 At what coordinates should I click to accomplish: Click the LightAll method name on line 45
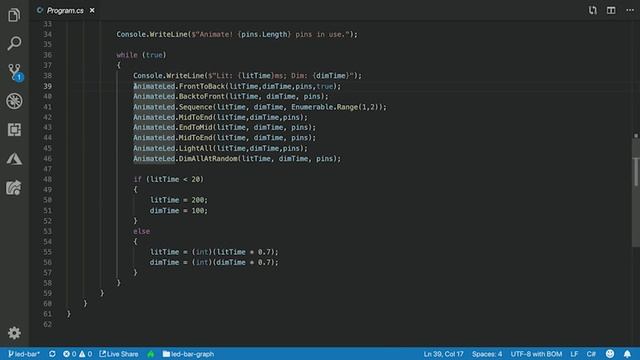[x=196, y=148]
